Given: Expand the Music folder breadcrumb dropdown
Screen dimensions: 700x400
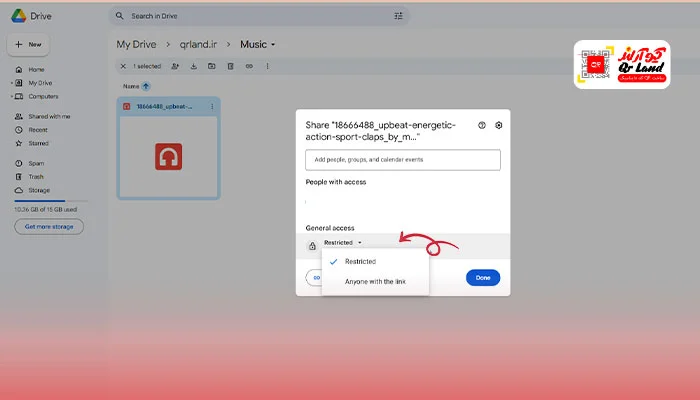Looking at the screenshot, I should tap(273, 44).
